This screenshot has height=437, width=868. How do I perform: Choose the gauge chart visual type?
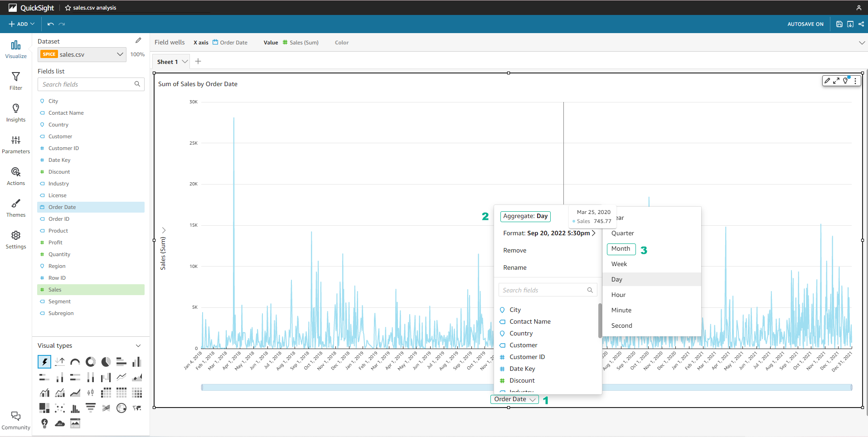coord(75,362)
